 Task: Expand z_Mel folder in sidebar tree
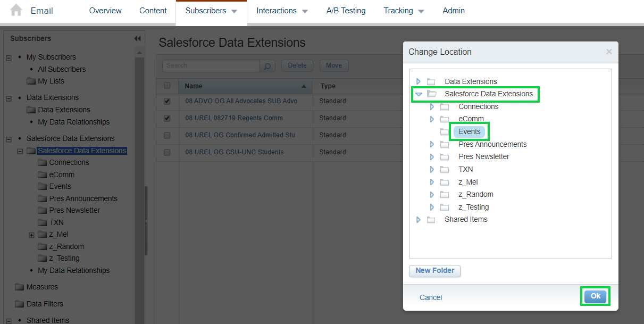(31, 235)
